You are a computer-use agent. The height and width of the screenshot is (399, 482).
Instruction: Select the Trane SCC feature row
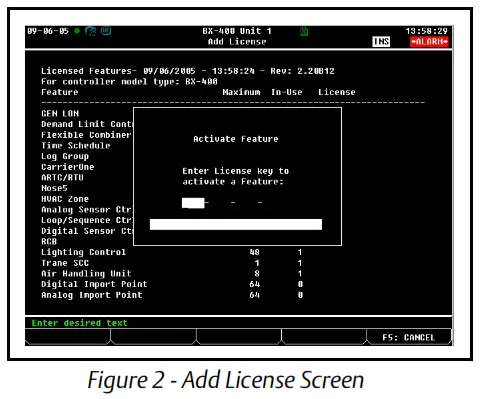tap(172, 263)
